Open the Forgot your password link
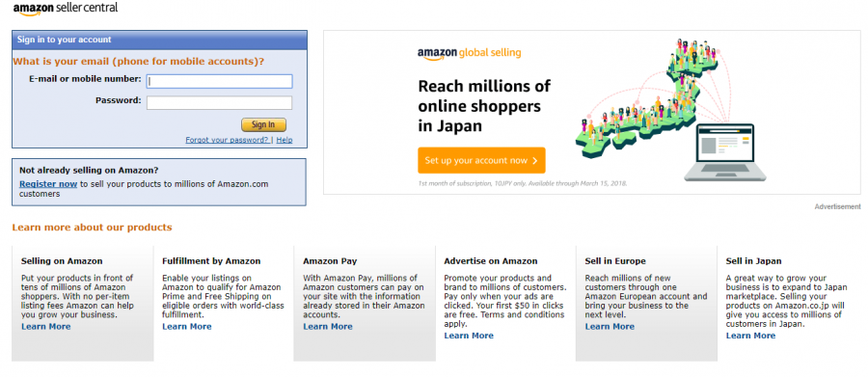The width and height of the screenshot is (868, 377). pyautogui.click(x=227, y=140)
